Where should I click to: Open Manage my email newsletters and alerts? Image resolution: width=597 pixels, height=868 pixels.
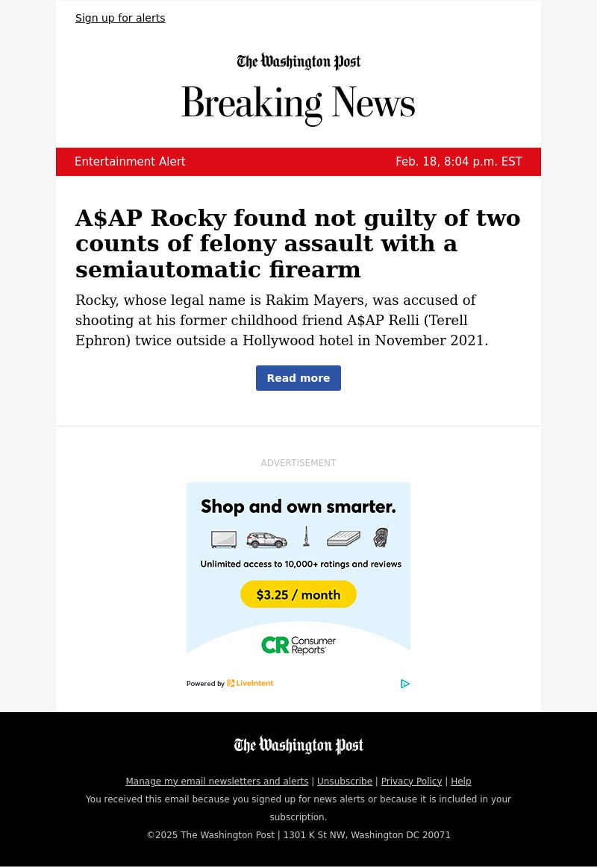tap(217, 781)
